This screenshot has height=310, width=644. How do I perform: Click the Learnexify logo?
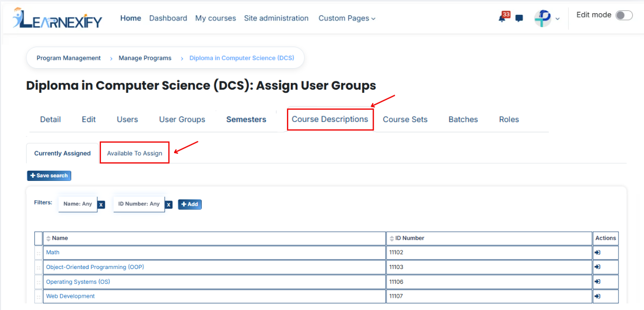coord(57,18)
